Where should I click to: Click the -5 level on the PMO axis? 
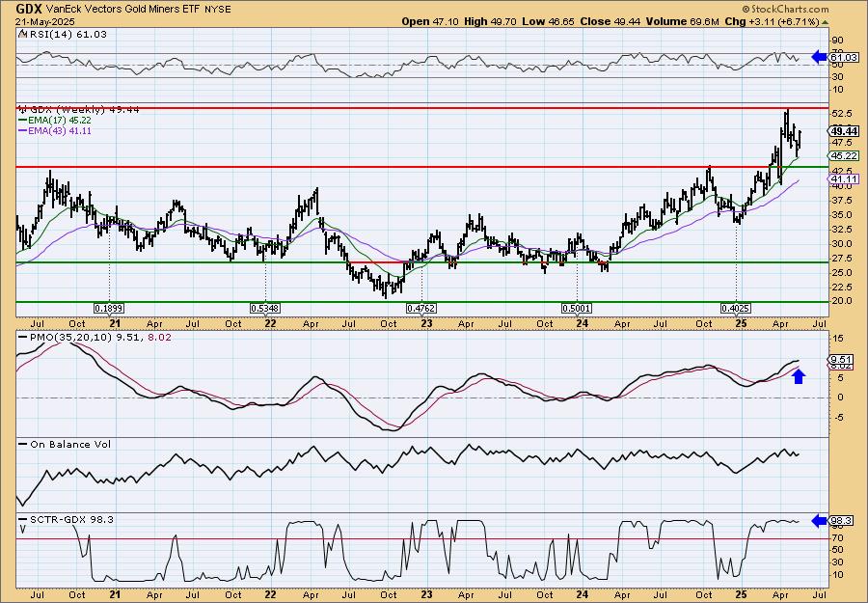(837, 418)
